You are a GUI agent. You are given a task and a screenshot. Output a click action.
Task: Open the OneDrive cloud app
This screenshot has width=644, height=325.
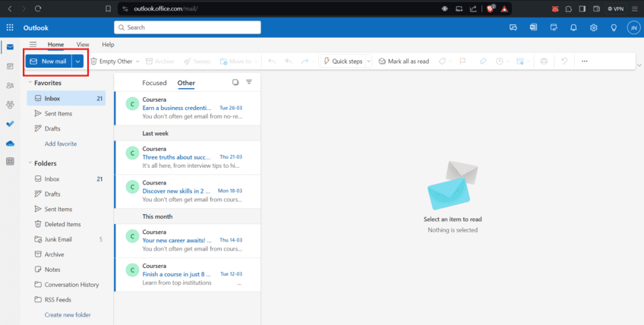coord(11,144)
